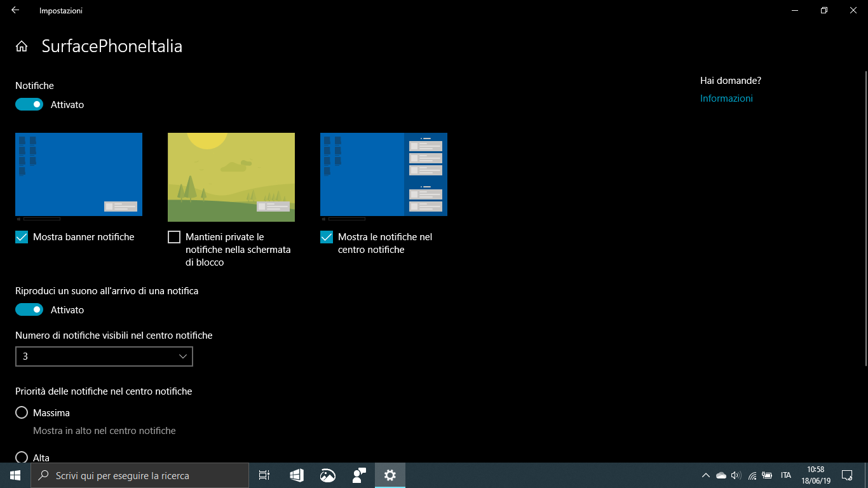Click the back arrow in Impostazioni

(15, 10)
